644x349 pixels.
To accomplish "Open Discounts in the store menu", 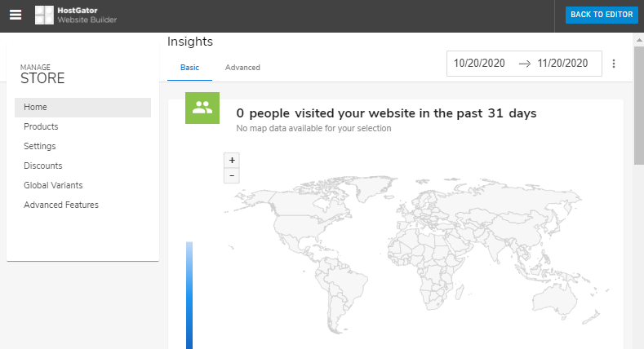I will point(83,166).
